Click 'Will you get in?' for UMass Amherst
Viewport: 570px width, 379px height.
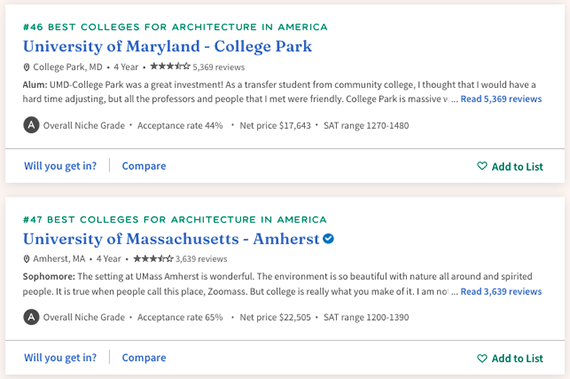click(60, 358)
